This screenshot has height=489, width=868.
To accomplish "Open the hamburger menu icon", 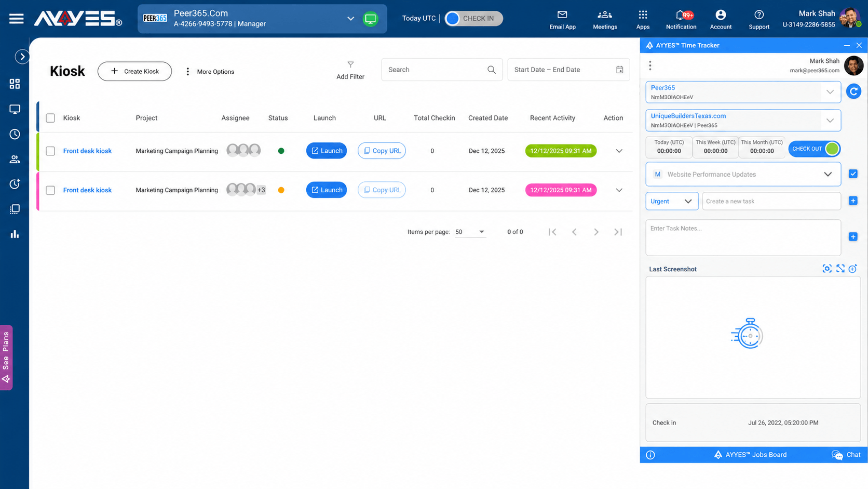I will pyautogui.click(x=16, y=19).
